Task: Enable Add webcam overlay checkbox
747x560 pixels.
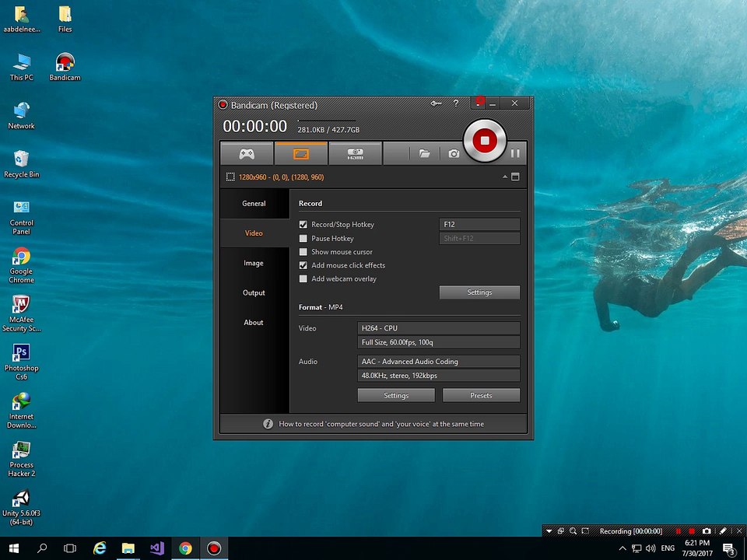Action: click(303, 279)
